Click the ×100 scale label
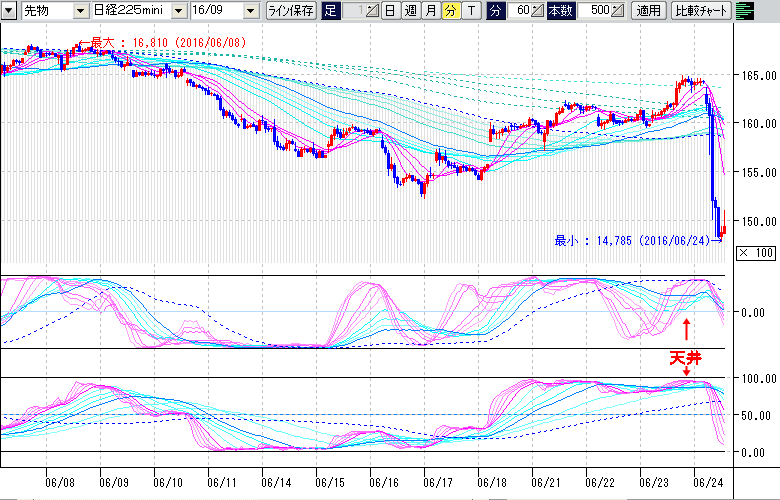Screen dimensions: 780x500 (x=756, y=253)
